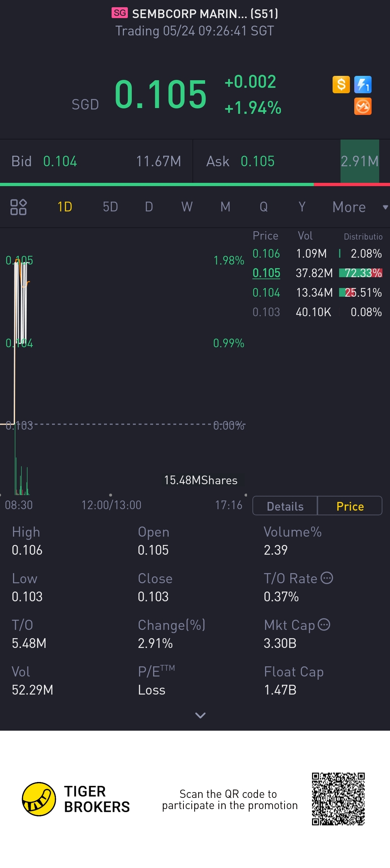
Task: Tap the High 0.106 field
Action: [x=27, y=541]
